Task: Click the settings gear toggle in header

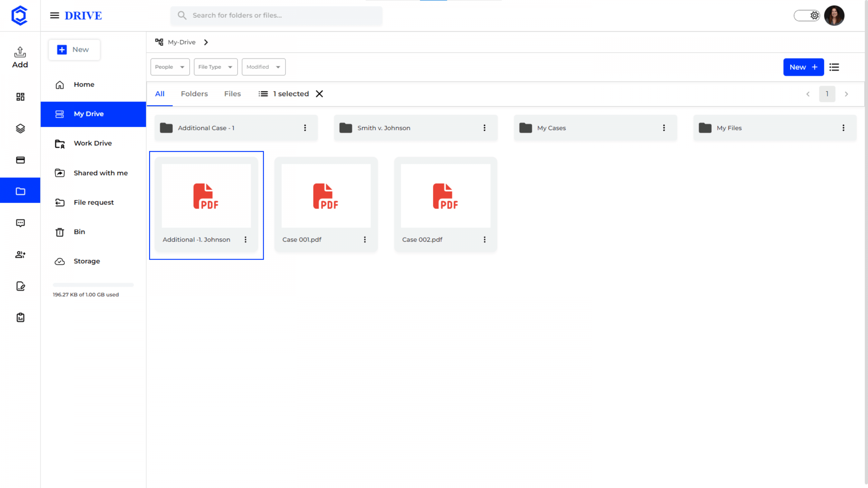Action: click(807, 15)
